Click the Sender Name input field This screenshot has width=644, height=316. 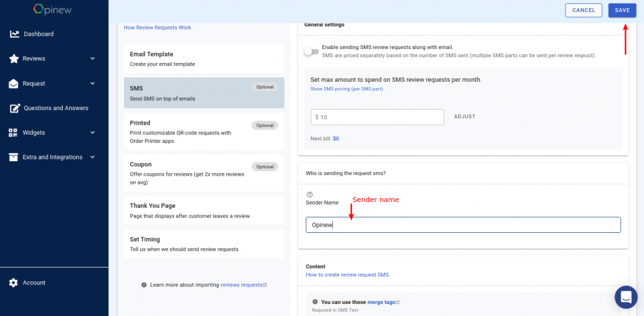coord(464,225)
